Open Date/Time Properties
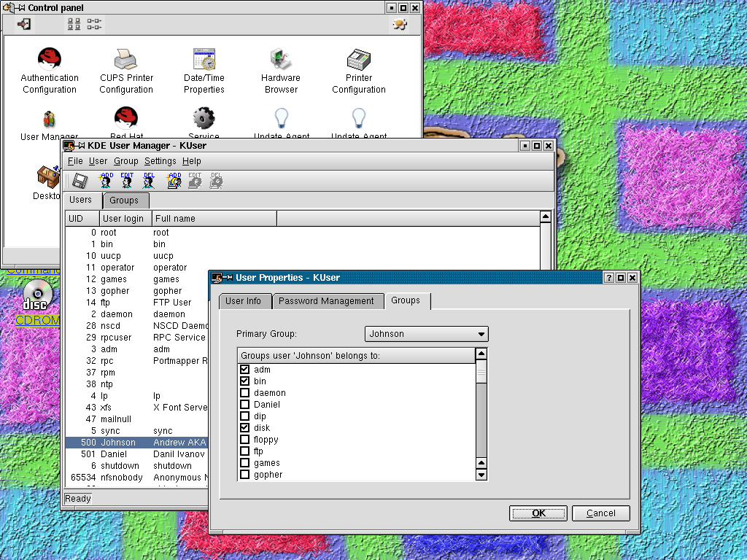747x560 pixels. [x=204, y=71]
